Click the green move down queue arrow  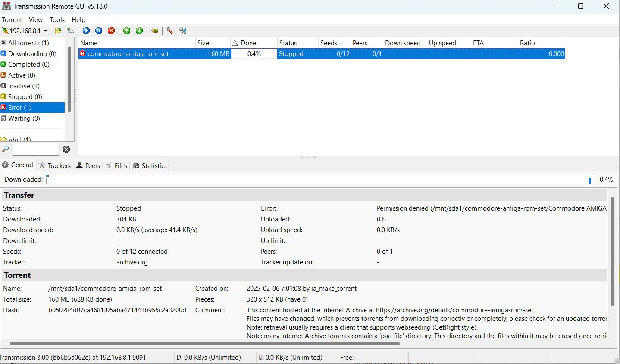tap(139, 31)
